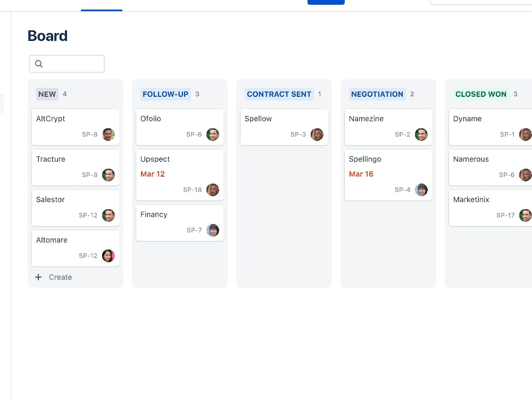
Task: Click Create in the NEW column
Action: pyautogui.click(x=61, y=277)
